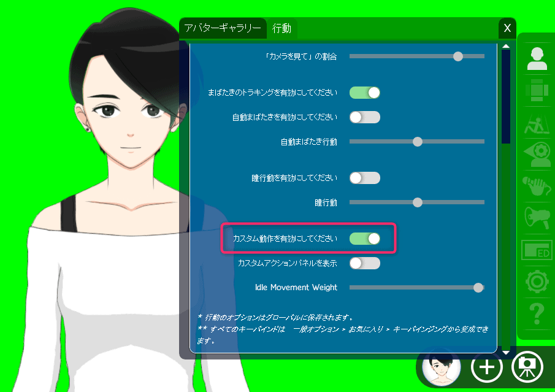Open the webcam tracking eye icon
Image resolution: width=555 pixels, height=392 pixels.
point(537,151)
